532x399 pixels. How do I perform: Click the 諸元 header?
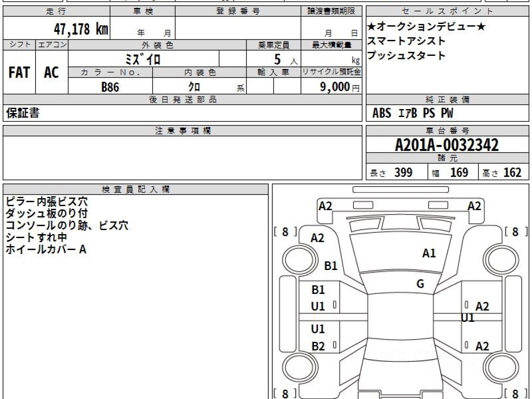coord(448,158)
